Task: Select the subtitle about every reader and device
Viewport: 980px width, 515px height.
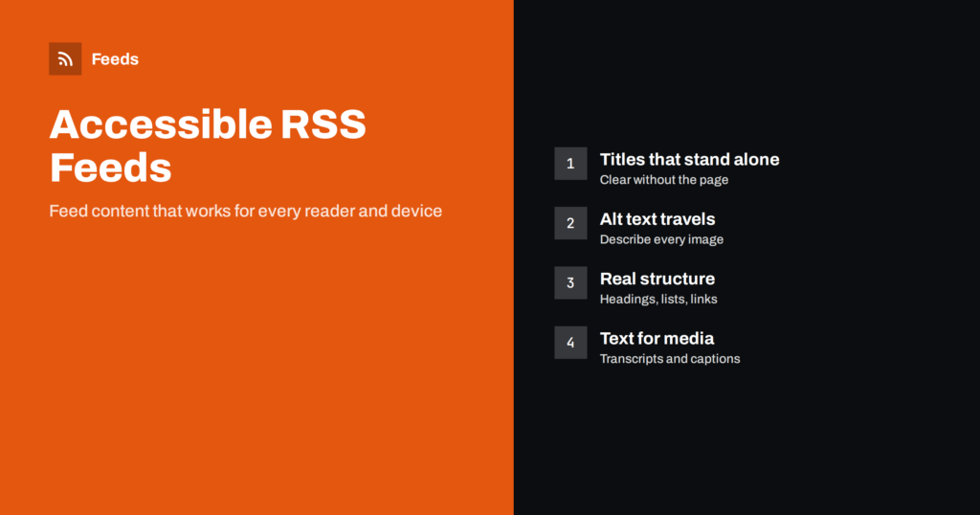Action: click(246, 211)
